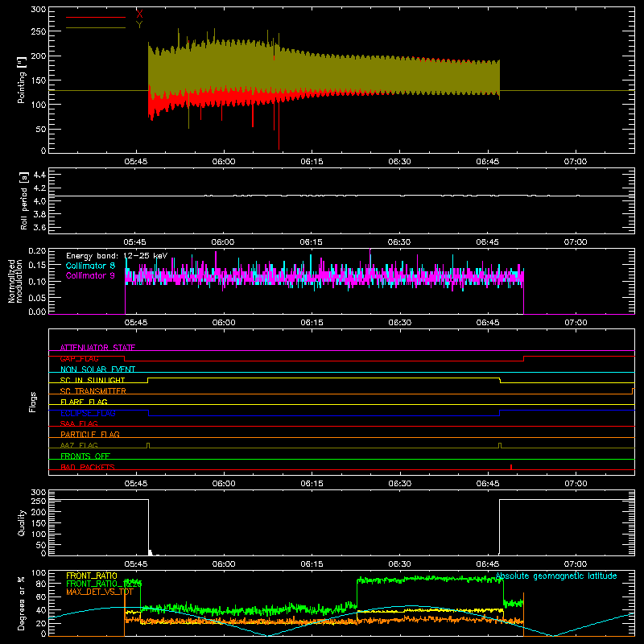Click the 4.4 tick on roll period axis

(39, 175)
